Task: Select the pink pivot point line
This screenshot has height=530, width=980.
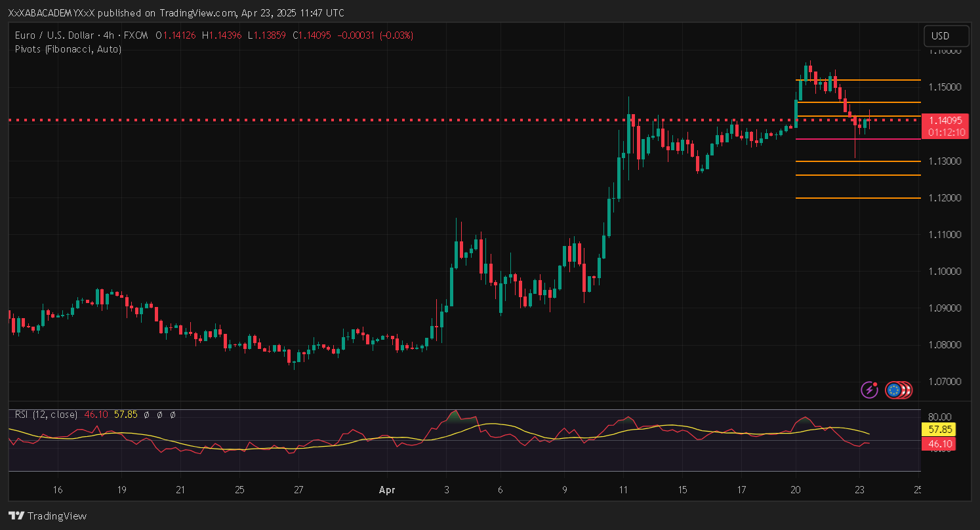Action: point(853,139)
